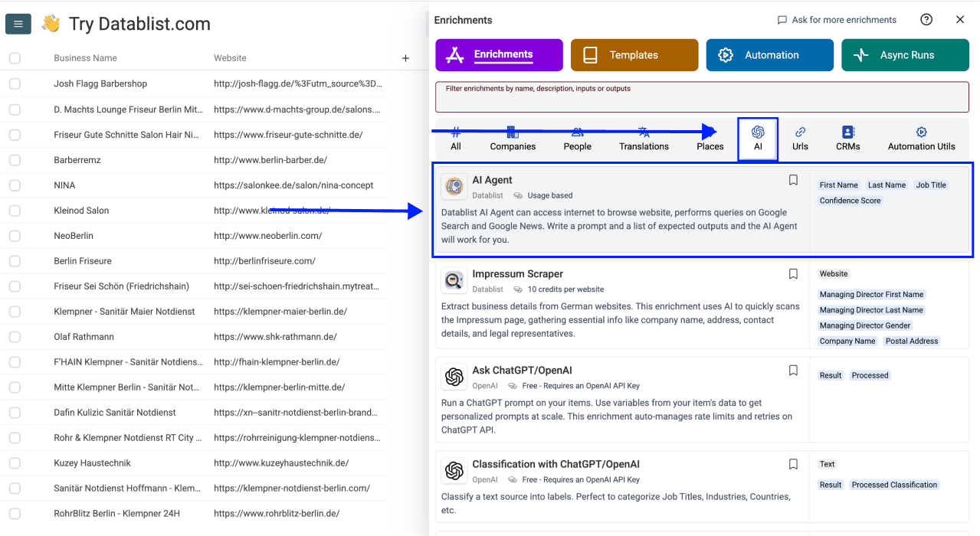This screenshot has height=536, width=980.
Task: Click the Ask for more enrichments link
Action: click(837, 19)
